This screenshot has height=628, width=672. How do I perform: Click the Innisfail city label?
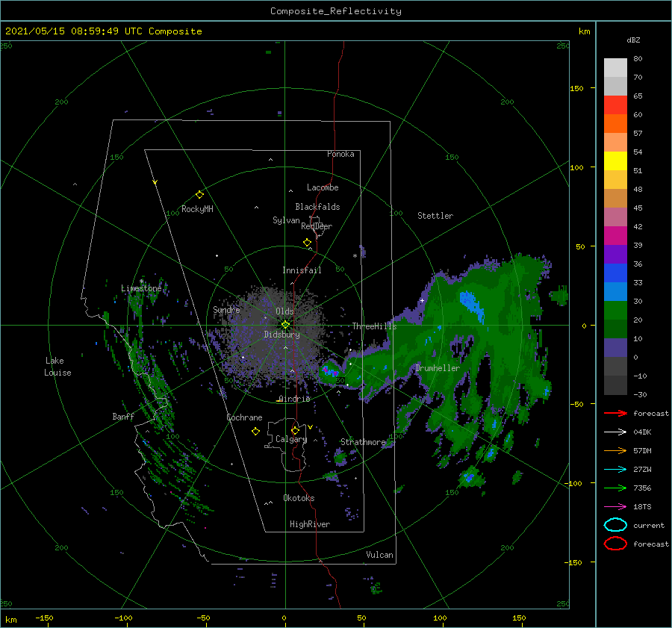point(302,270)
